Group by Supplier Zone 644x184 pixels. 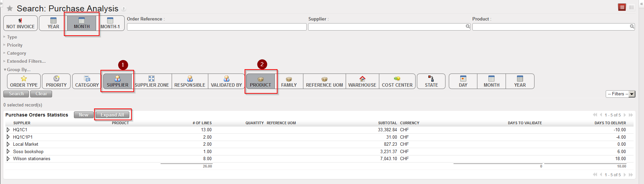point(152,82)
